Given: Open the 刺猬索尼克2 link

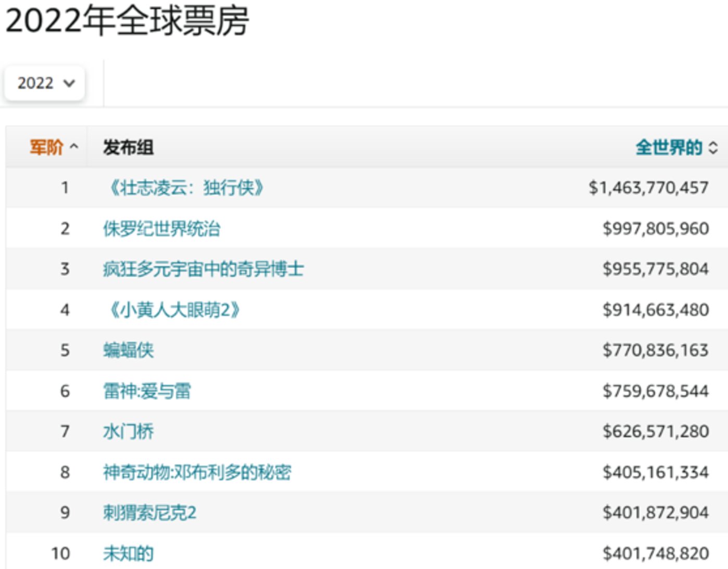Looking at the screenshot, I should [x=150, y=512].
